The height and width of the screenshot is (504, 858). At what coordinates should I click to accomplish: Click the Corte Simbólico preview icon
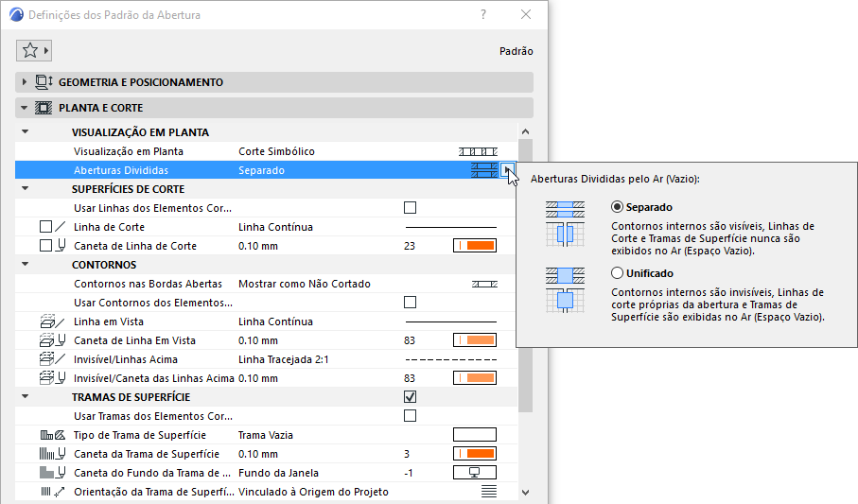pyautogui.click(x=478, y=151)
